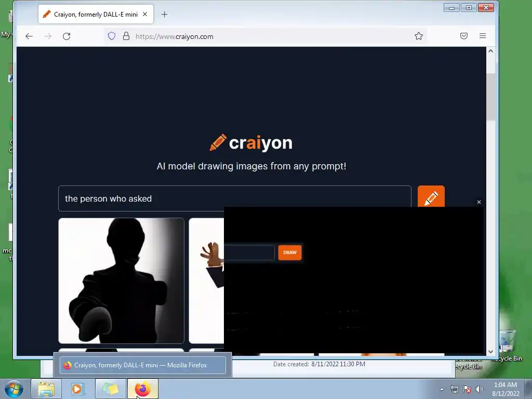The image size is (532, 399).
Task: Open the Firefox hamburger menu
Action: click(x=483, y=36)
